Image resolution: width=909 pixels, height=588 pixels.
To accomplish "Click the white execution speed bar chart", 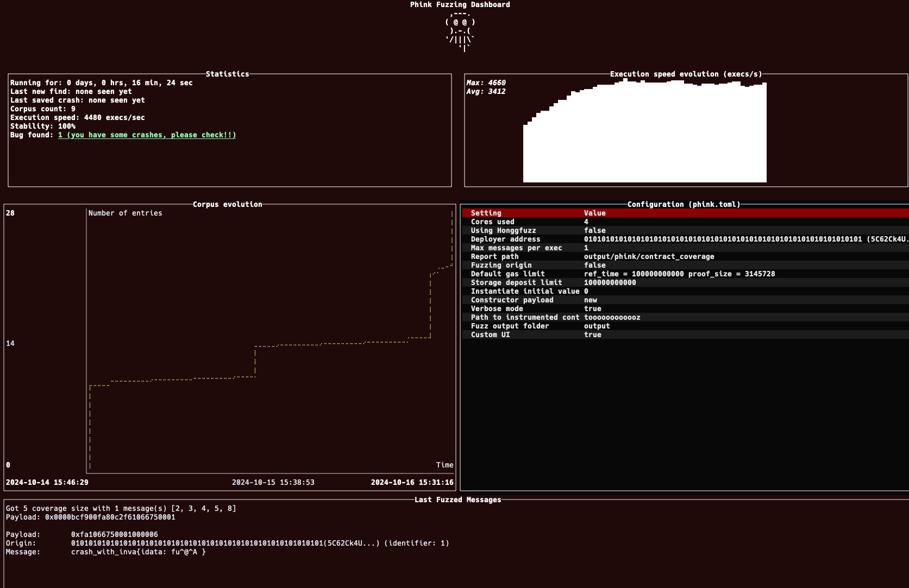I will pos(644,131).
